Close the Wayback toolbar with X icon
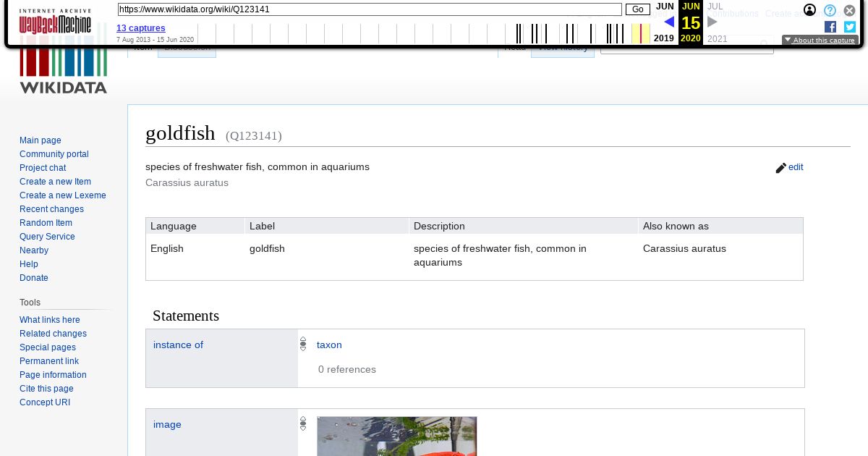The image size is (868, 456). tap(850, 10)
